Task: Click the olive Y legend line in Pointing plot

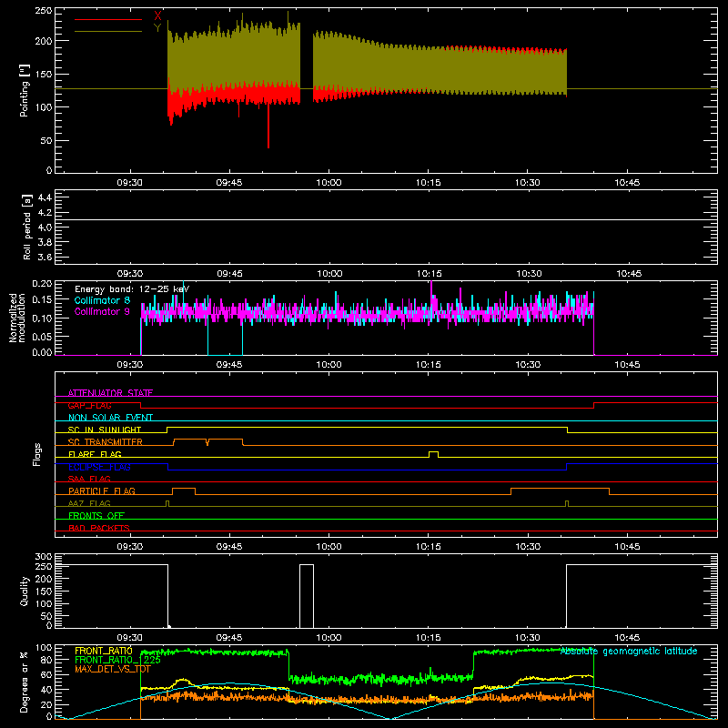Action: tap(107, 32)
